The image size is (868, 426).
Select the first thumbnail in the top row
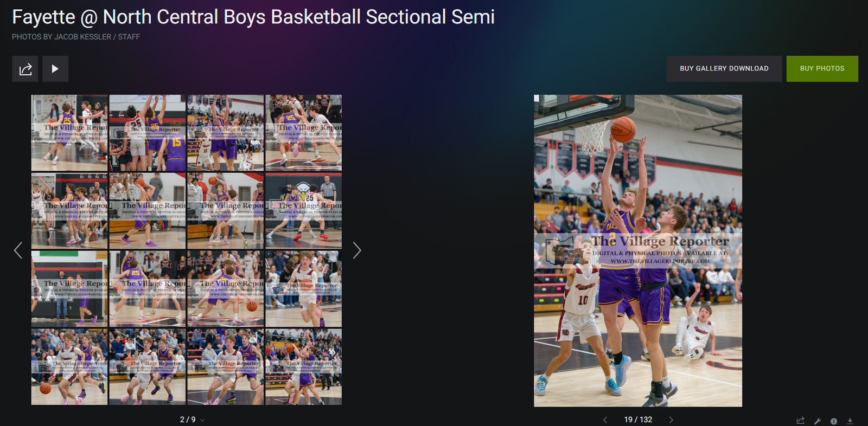tap(69, 133)
